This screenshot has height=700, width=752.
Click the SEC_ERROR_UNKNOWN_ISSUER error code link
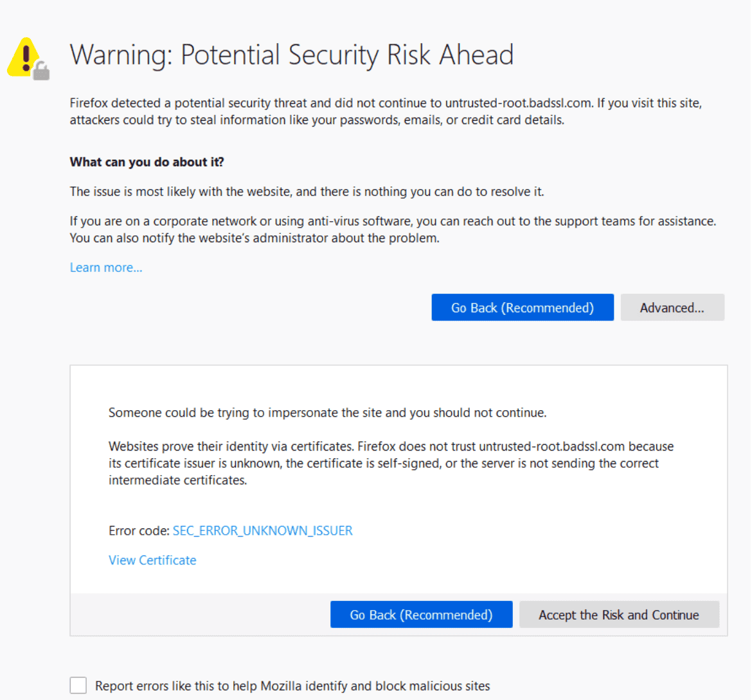click(x=262, y=530)
